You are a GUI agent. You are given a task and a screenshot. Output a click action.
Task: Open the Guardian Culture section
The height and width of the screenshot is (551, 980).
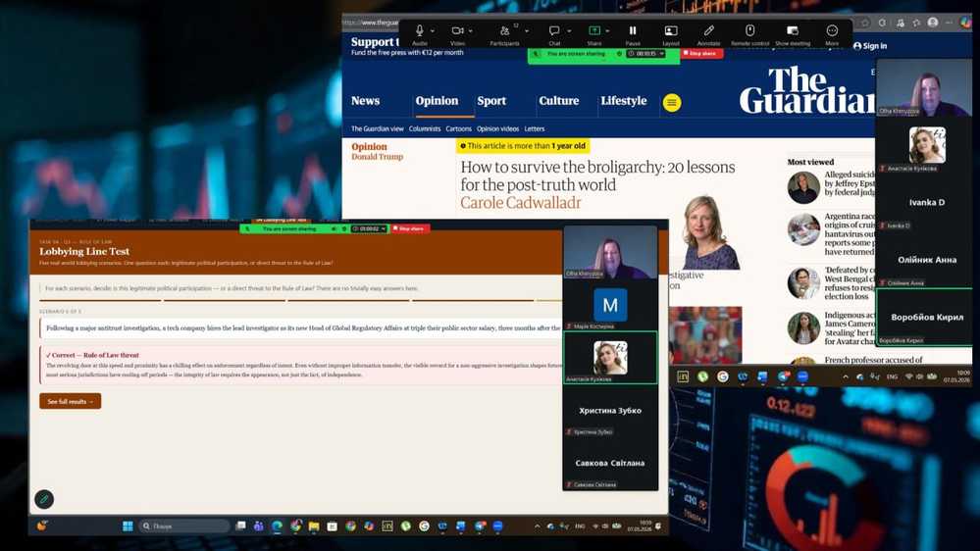559,101
